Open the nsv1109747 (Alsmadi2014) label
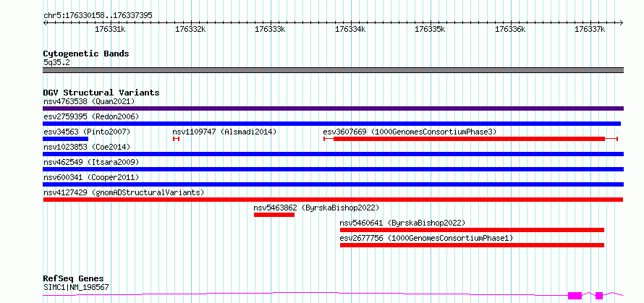644x303 pixels. pos(224,132)
